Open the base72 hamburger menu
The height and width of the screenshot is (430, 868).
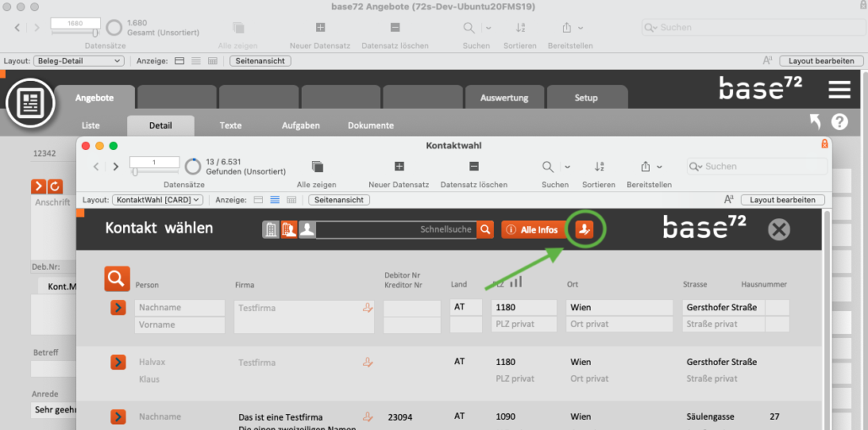[839, 89]
